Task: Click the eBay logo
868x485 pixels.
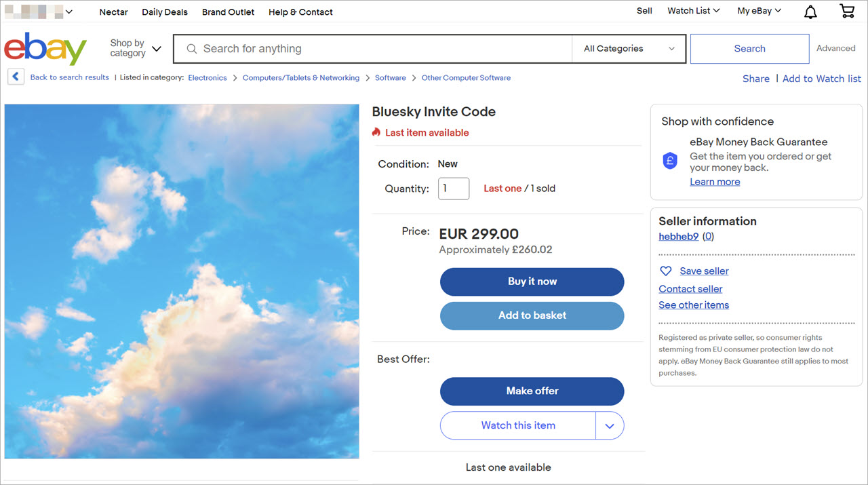Action: 45,49
